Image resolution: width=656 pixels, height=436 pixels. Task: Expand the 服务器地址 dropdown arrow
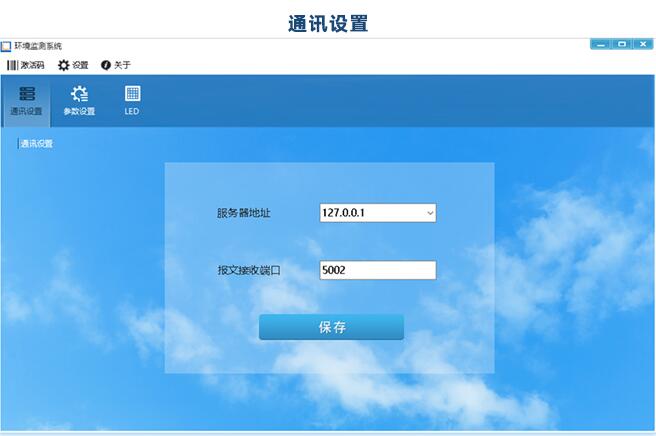[x=430, y=213]
